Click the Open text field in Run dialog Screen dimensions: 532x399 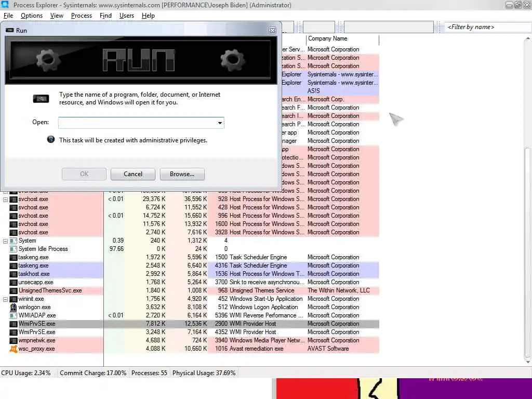[x=137, y=123]
